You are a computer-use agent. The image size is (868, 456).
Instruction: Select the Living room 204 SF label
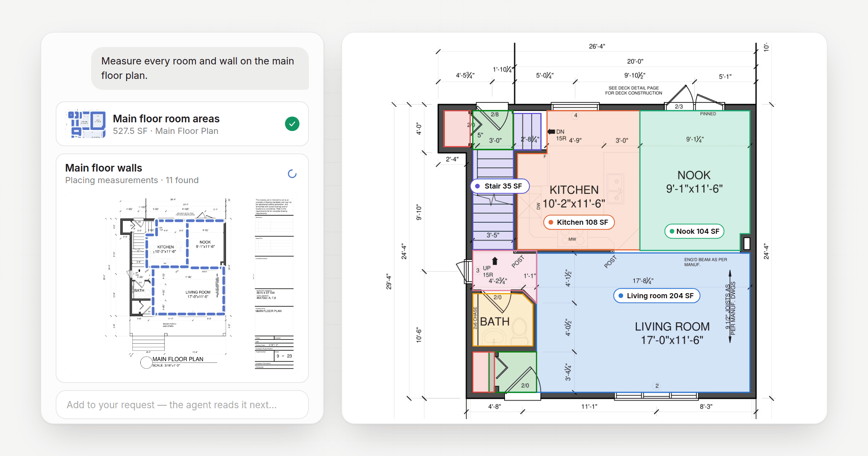point(656,296)
